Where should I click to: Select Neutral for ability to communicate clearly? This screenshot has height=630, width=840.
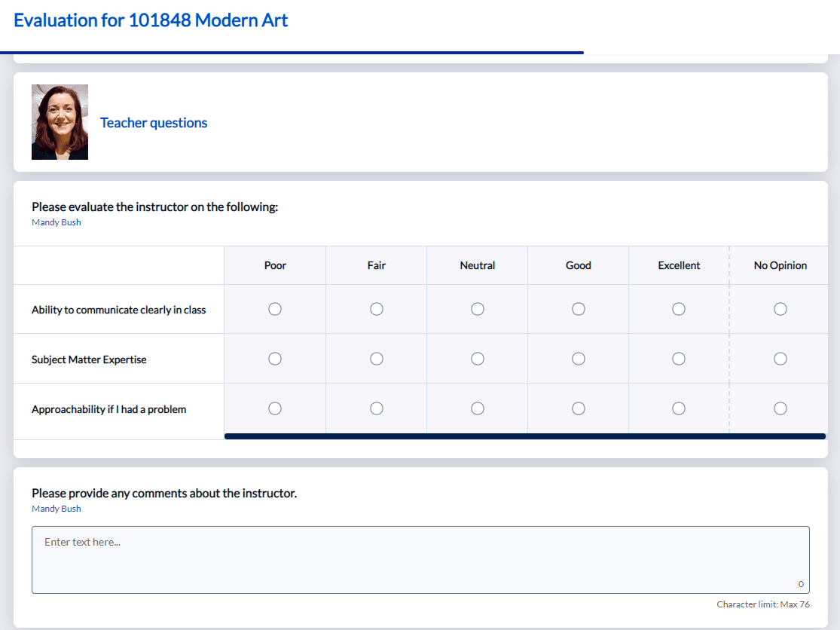pos(477,308)
